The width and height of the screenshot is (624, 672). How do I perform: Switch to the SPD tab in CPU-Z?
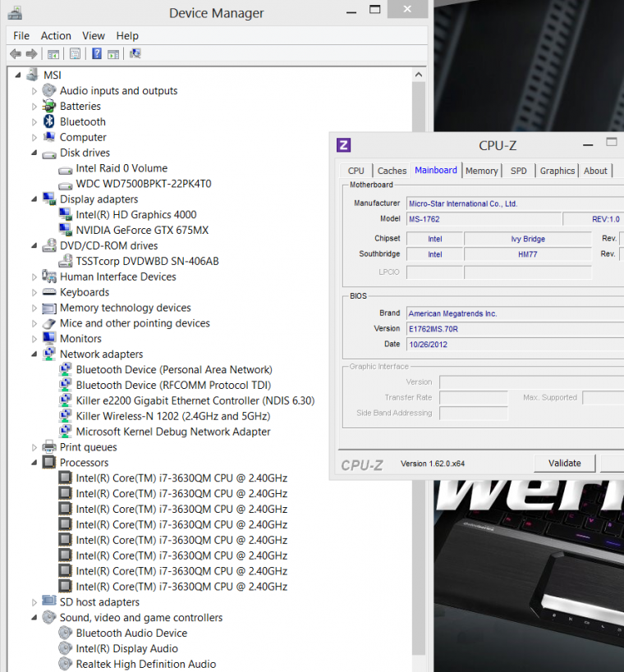point(518,171)
